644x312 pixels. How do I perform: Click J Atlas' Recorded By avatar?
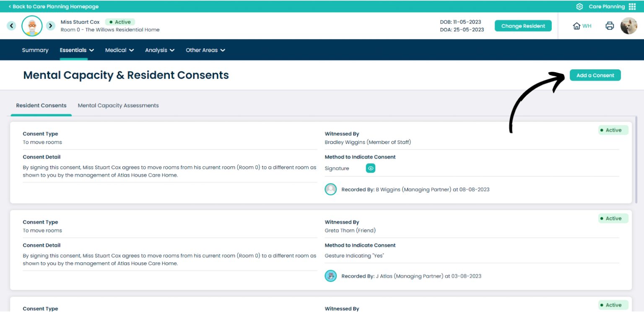pyautogui.click(x=331, y=276)
